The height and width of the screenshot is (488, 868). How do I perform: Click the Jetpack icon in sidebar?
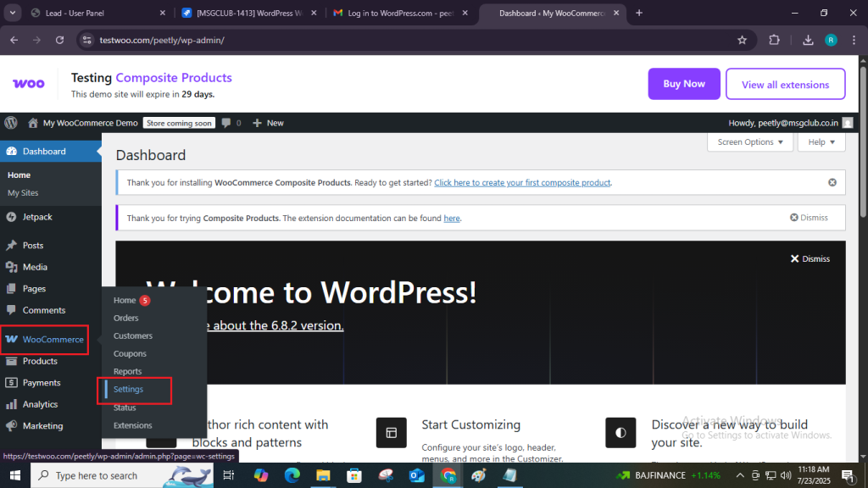(12, 217)
